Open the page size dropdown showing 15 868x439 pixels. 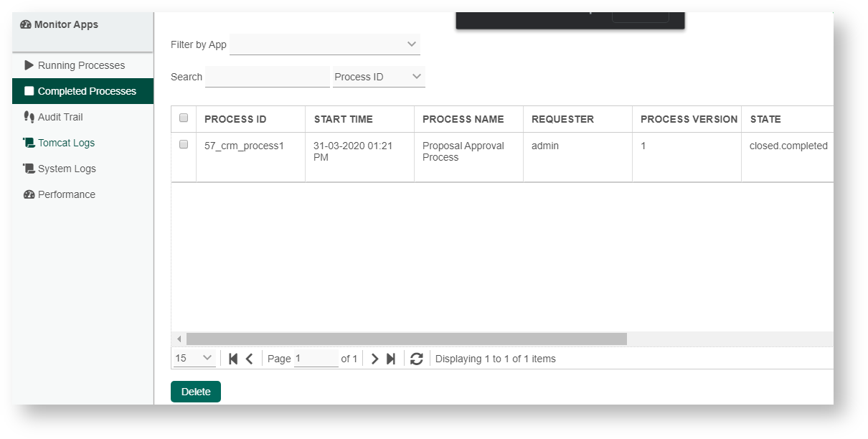[194, 358]
